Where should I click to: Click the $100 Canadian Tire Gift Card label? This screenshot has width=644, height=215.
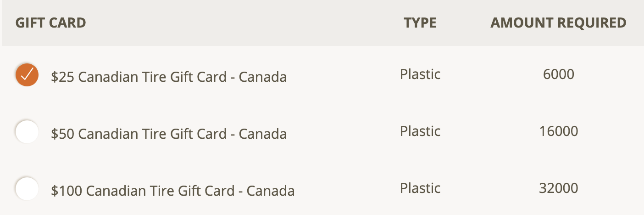point(173,191)
